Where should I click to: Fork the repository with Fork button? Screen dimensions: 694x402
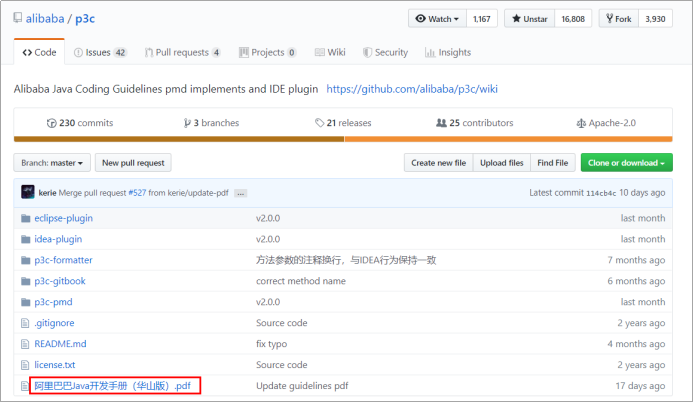point(619,19)
